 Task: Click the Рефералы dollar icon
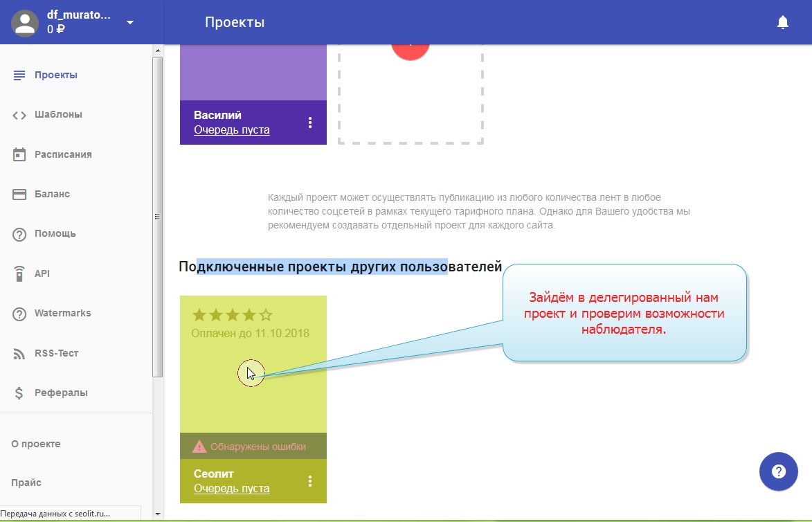pos(19,393)
